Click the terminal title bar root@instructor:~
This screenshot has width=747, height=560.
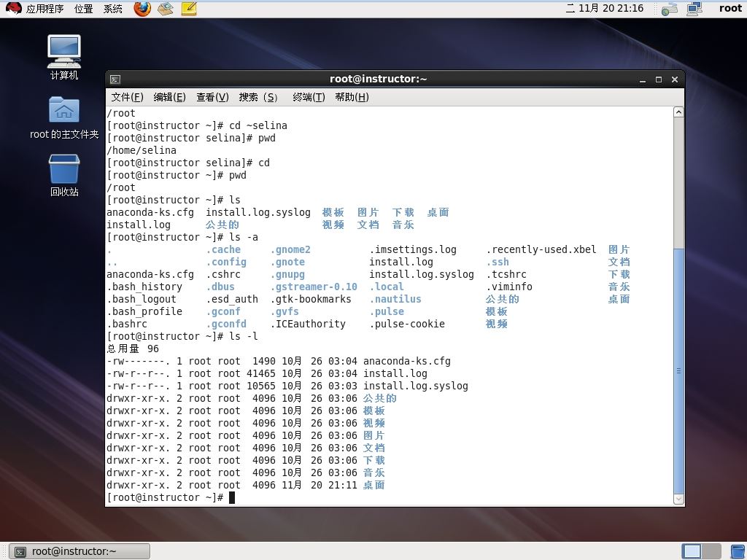click(x=379, y=79)
